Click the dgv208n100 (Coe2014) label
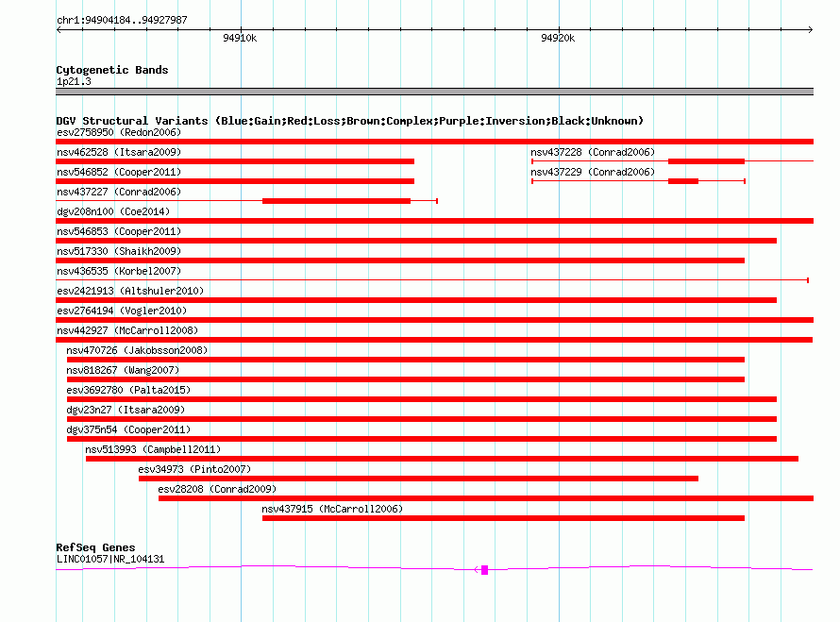The width and height of the screenshot is (840, 622). pos(113,211)
